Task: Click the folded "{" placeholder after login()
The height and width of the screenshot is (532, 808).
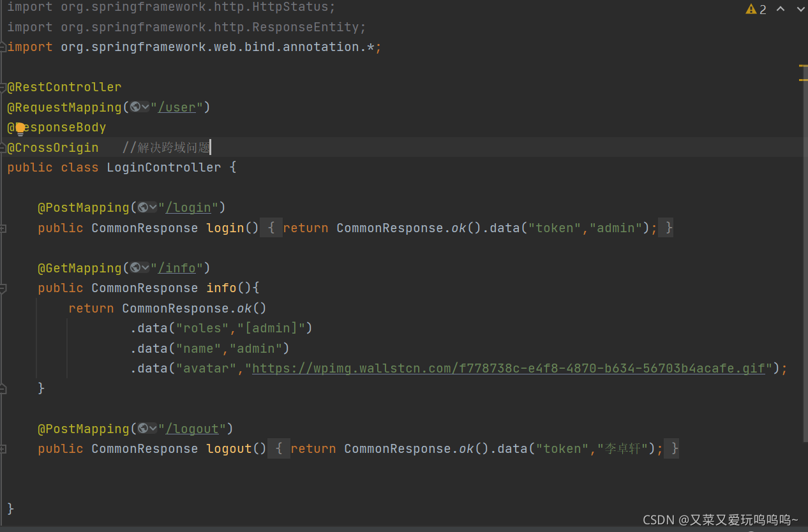Action: point(271,228)
